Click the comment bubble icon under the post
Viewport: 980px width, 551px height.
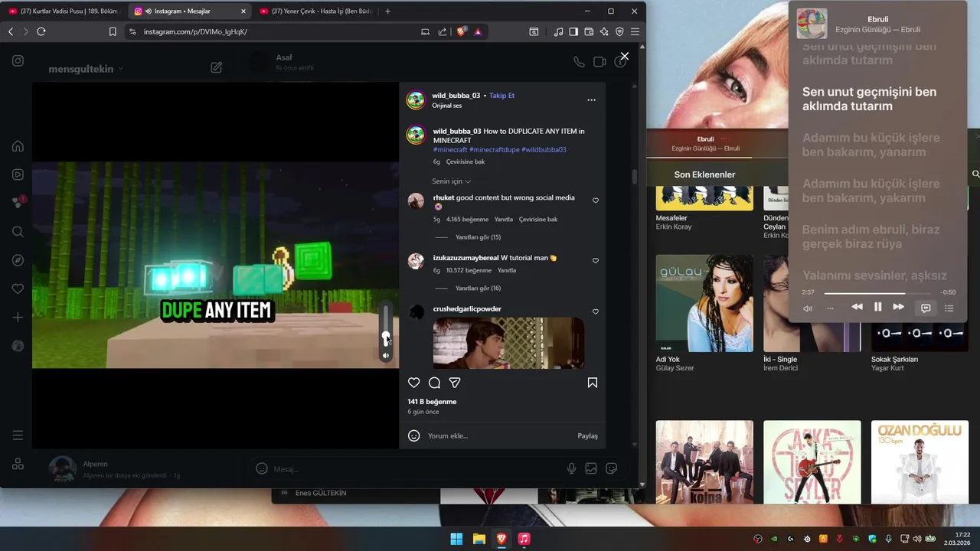coord(434,383)
